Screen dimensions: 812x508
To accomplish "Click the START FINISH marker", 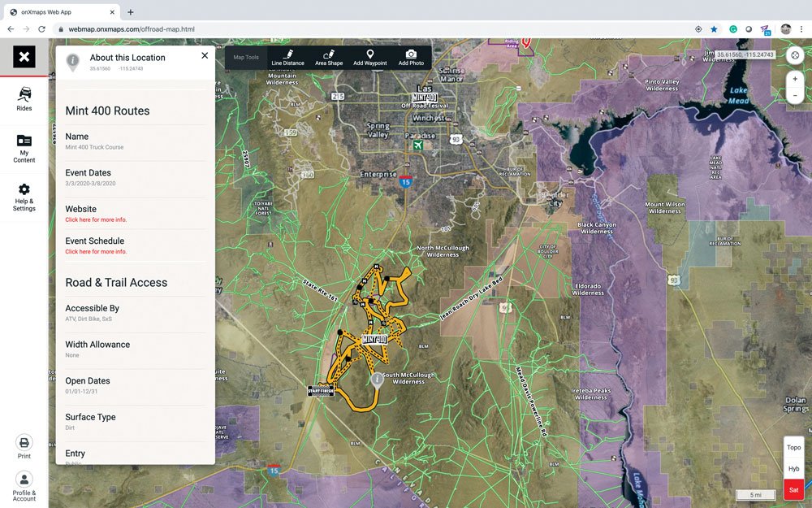I will [321, 390].
